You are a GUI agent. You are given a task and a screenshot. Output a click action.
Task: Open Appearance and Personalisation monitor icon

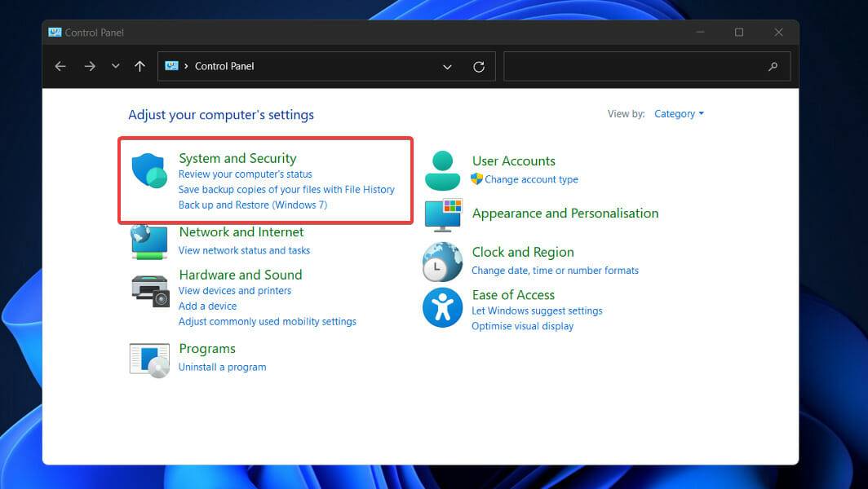[442, 217]
